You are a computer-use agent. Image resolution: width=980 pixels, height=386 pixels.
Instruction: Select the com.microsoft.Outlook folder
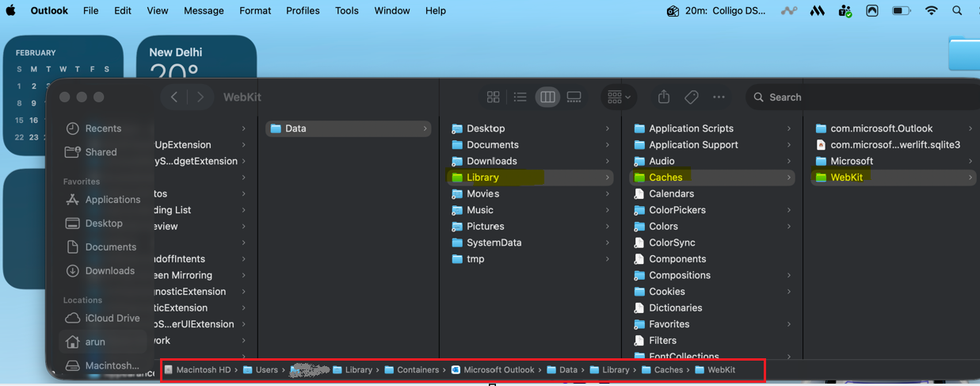click(894, 128)
